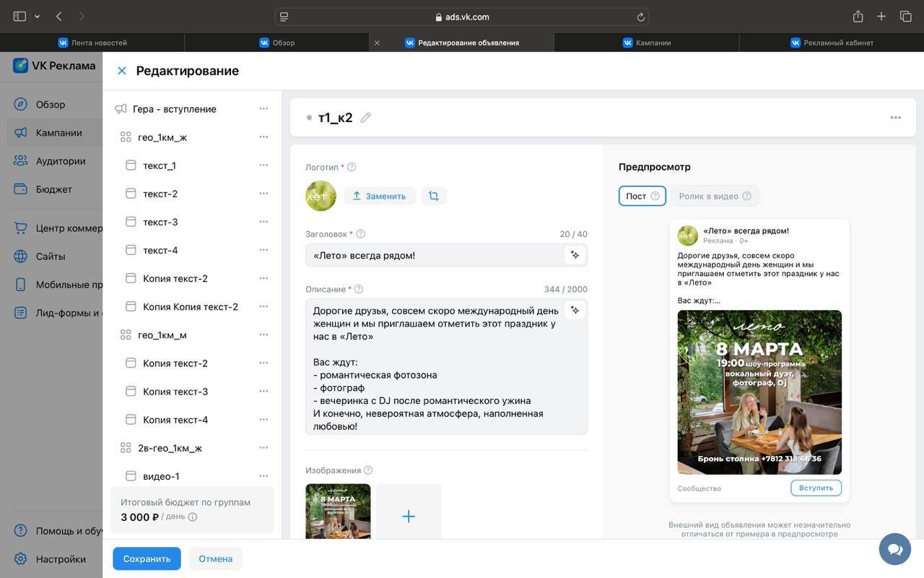Close the editing panel with the X icon
Screen dimensions: 924x578
[122, 71]
